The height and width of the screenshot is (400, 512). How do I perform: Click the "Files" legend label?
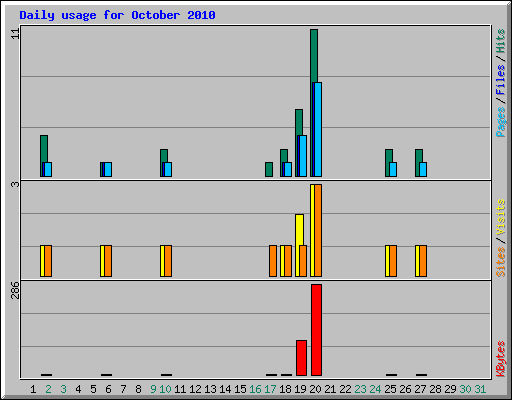(501, 79)
